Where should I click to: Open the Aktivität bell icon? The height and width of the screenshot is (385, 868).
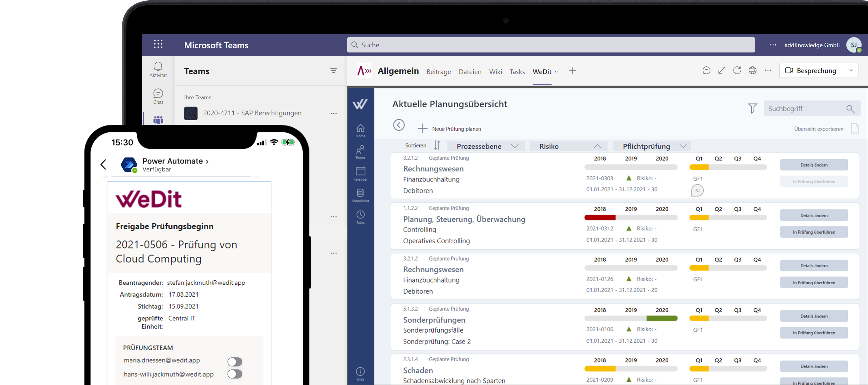pyautogui.click(x=158, y=66)
